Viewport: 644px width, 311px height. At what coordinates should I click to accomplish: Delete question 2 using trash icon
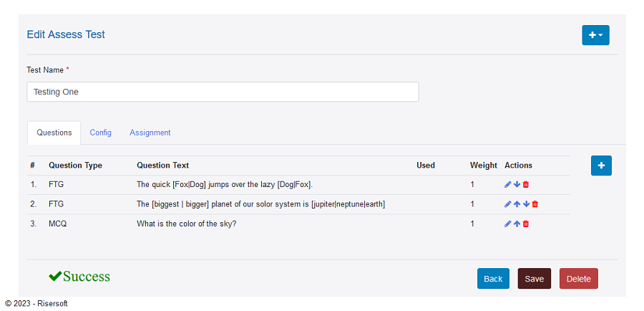click(535, 204)
